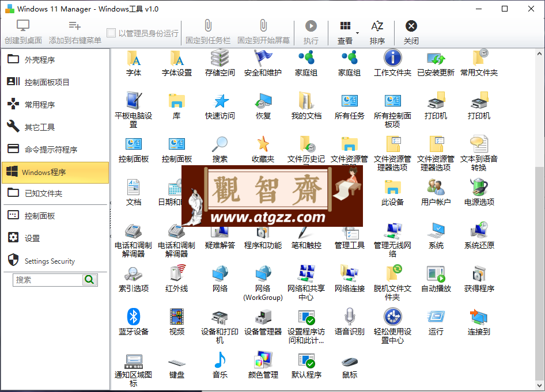Click the sidebar 搜索 input field
Image resolution: width=545 pixels, height=392 pixels.
pyautogui.click(x=48, y=280)
